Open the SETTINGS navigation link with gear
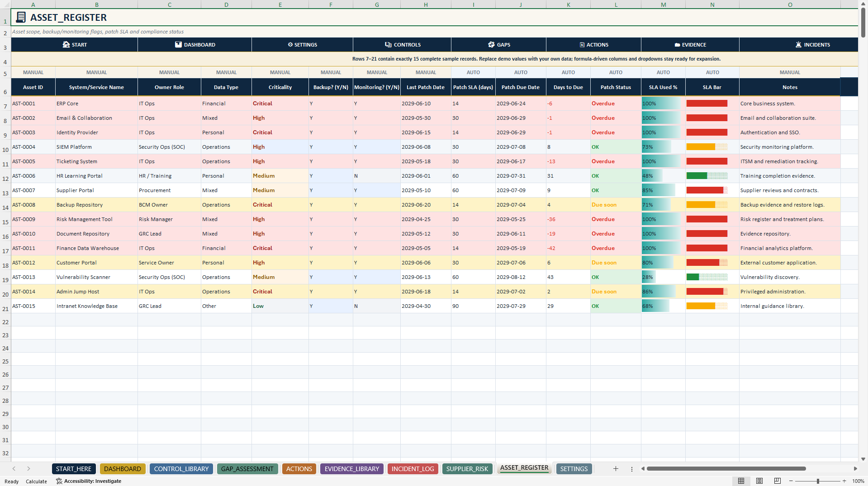Image resolution: width=868 pixels, height=486 pixels. point(302,45)
